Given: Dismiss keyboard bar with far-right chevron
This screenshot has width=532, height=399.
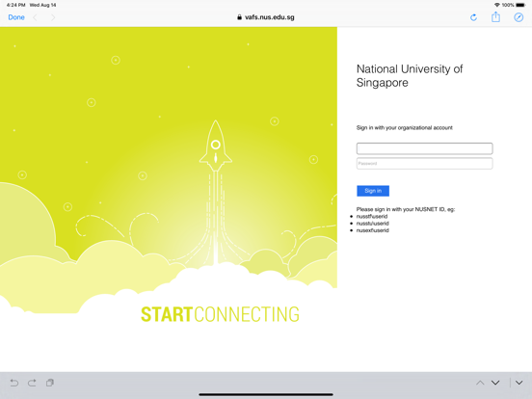Looking at the screenshot, I should pyautogui.click(x=519, y=383).
